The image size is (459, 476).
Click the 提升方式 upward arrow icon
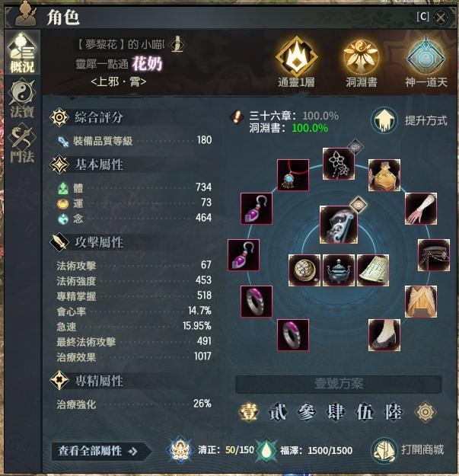[384, 120]
